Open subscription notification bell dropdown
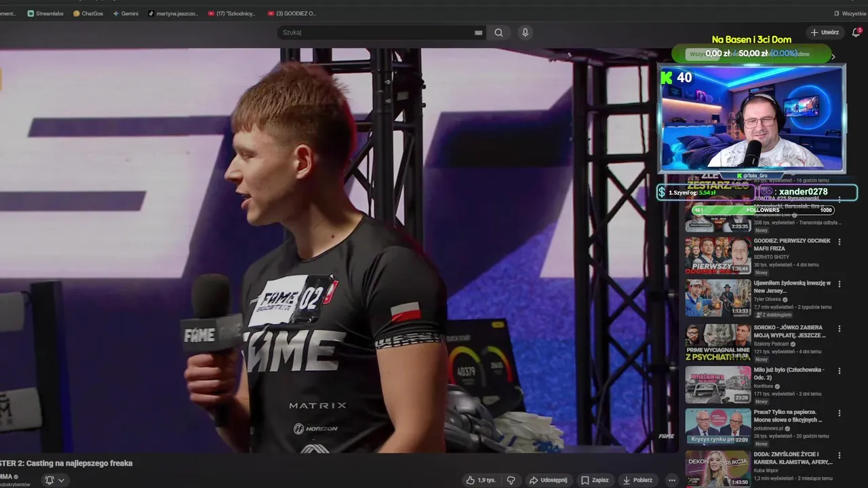 coord(55,480)
